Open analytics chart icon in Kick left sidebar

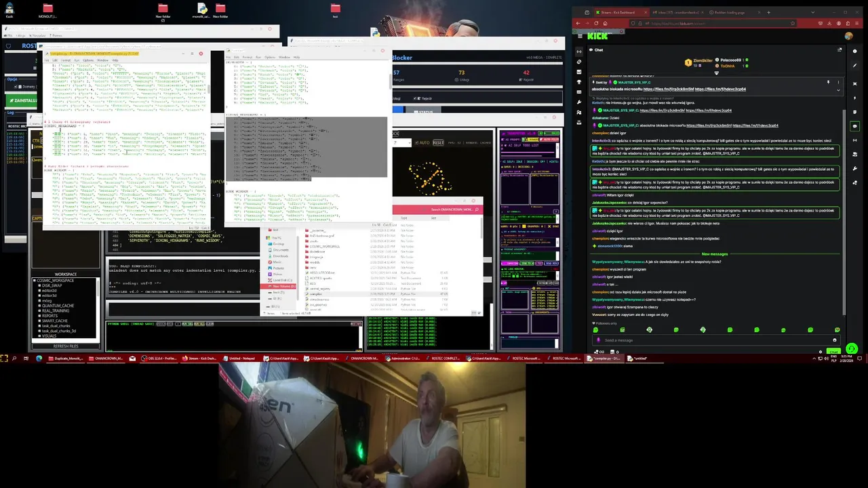click(x=579, y=72)
